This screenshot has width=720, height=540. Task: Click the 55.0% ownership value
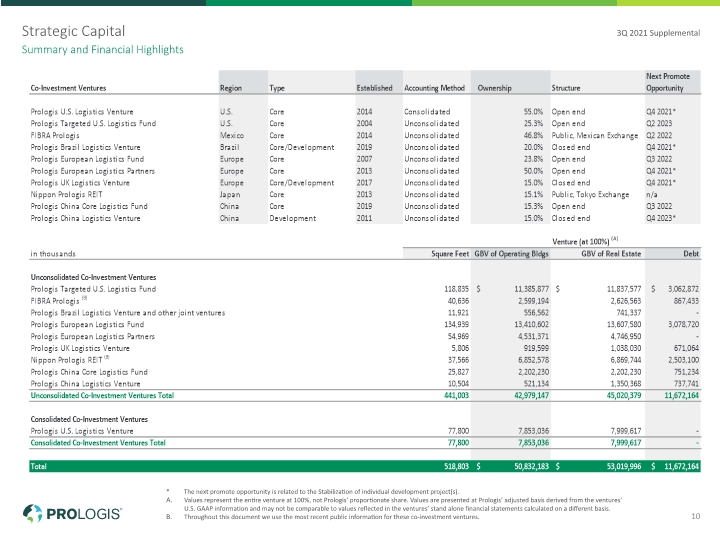pyautogui.click(x=533, y=112)
